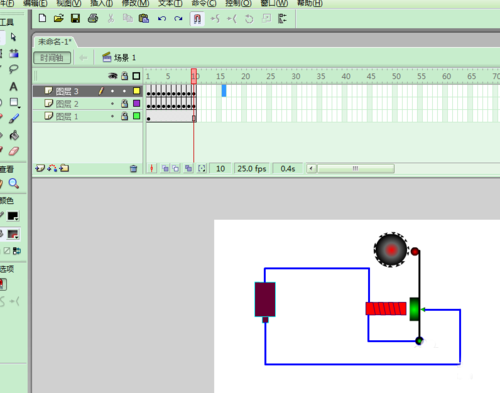Click the Swap Colors icon
This screenshot has height=393, width=500.
[17, 251]
